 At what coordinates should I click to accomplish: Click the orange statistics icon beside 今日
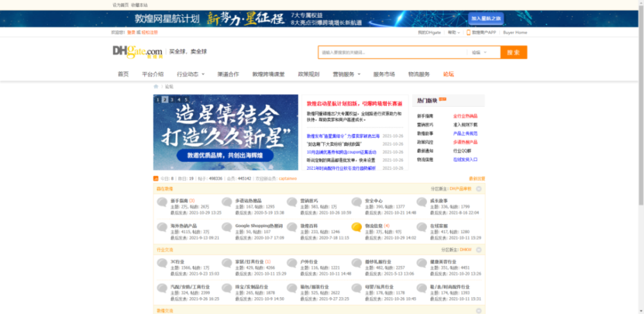pyautogui.click(x=156, y=178)
